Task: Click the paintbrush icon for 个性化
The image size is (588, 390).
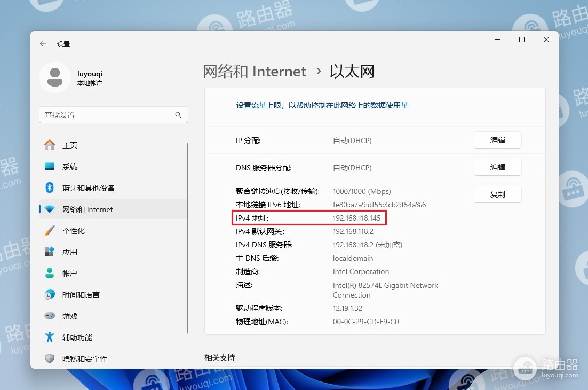Action: [x=50, y=230]
